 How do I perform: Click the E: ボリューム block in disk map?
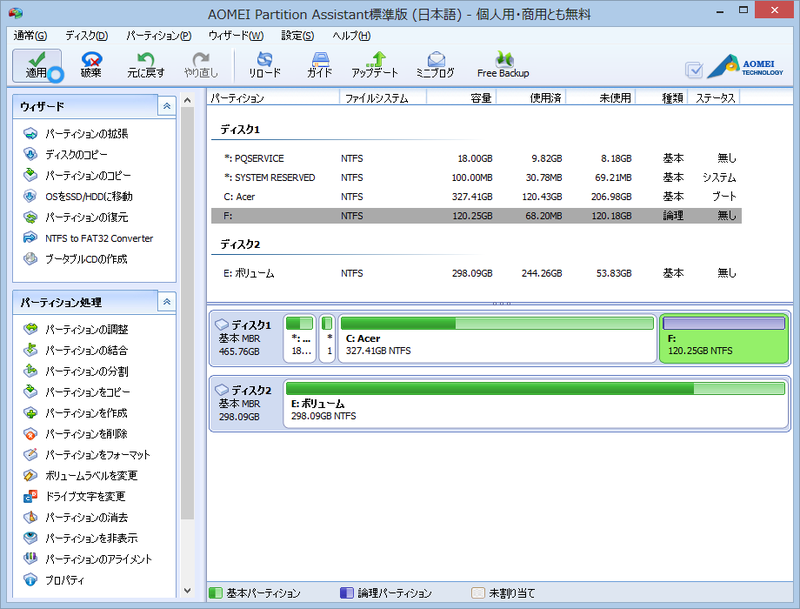click(536, 403)
